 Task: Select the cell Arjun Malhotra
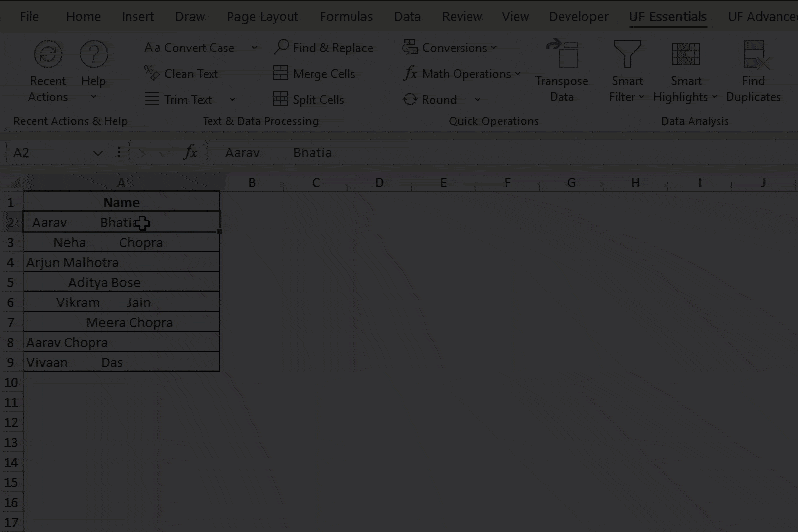(121, 262)
